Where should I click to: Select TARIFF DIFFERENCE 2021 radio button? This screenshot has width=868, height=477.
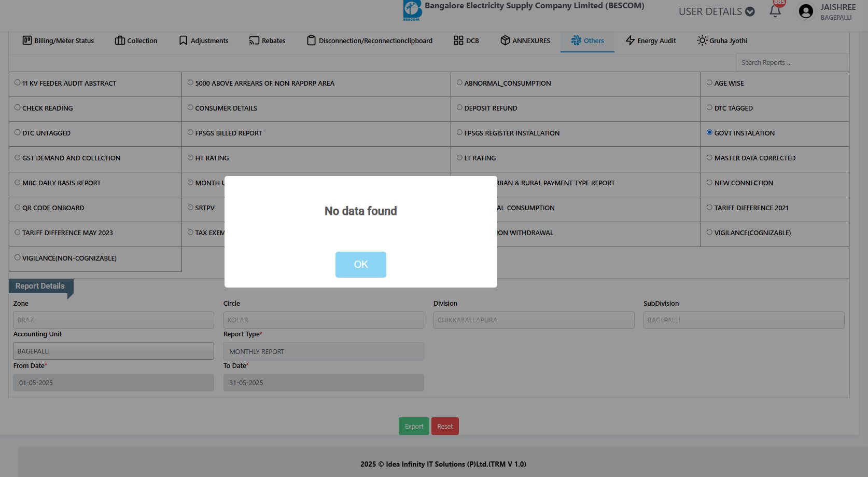click(709, 207)
